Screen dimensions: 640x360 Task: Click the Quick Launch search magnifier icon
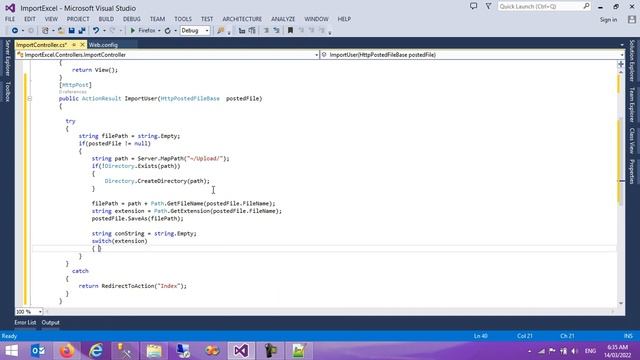click(x=586, y=6)
